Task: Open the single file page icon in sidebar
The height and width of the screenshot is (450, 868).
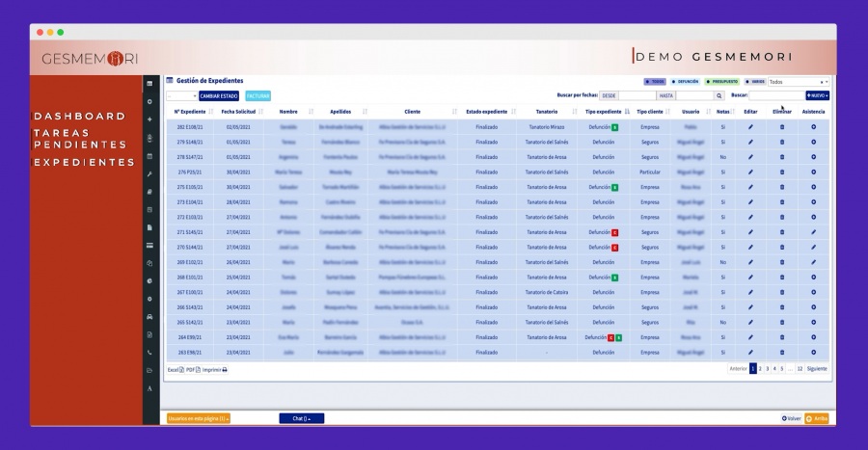Action: point(149,227)
